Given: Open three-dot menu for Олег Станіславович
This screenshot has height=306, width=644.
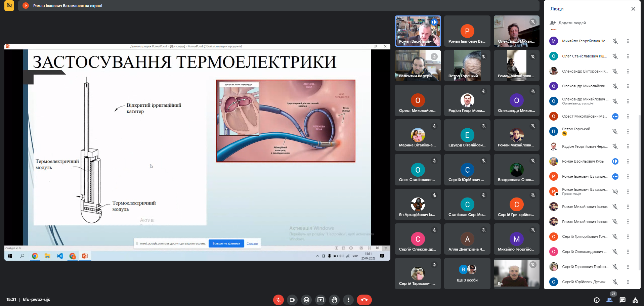Looking at the screenshot, I should pyautogui.click(x=628, y=56).
